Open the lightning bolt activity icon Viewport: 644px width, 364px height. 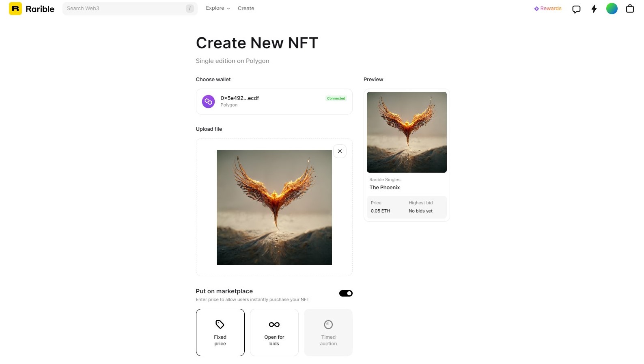(594, 9)
